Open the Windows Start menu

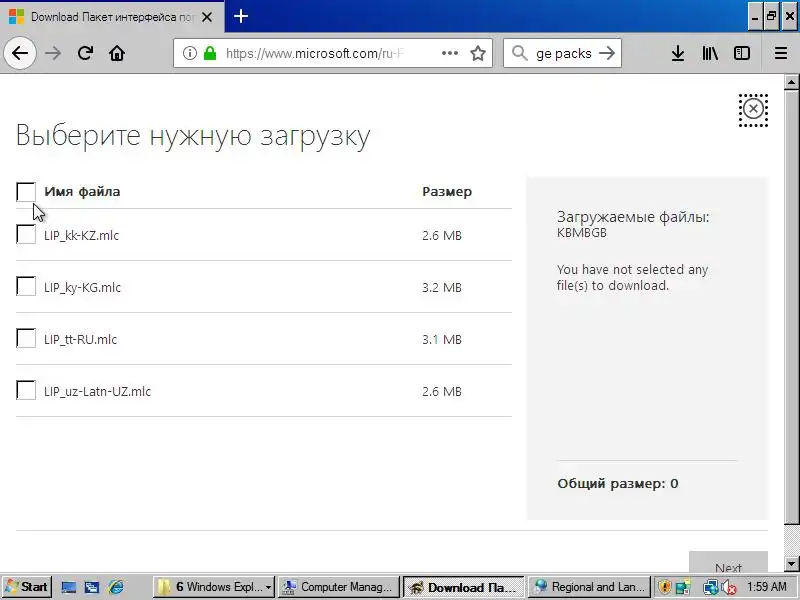[x=26, y=587]
